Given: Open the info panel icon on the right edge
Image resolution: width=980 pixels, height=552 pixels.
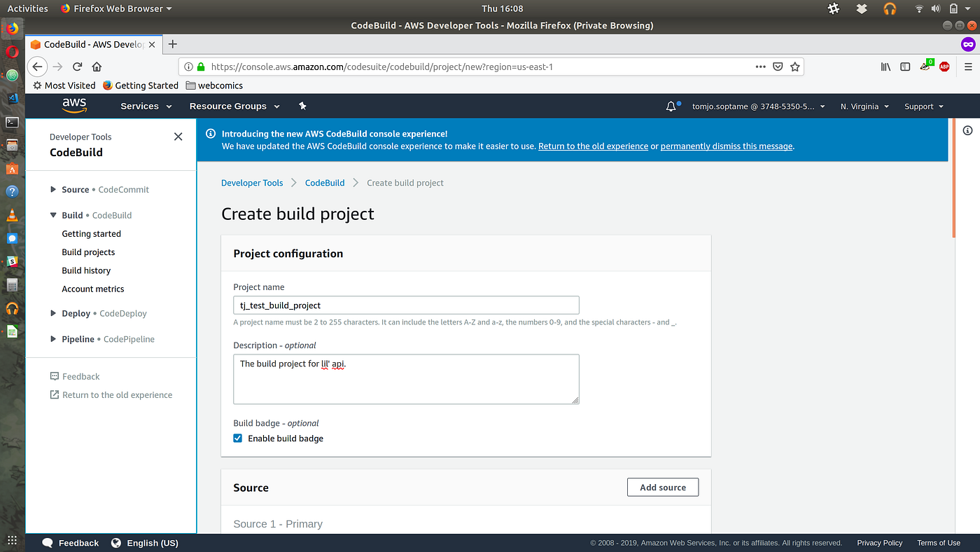Looking at the screenshot, I should 967,130.
